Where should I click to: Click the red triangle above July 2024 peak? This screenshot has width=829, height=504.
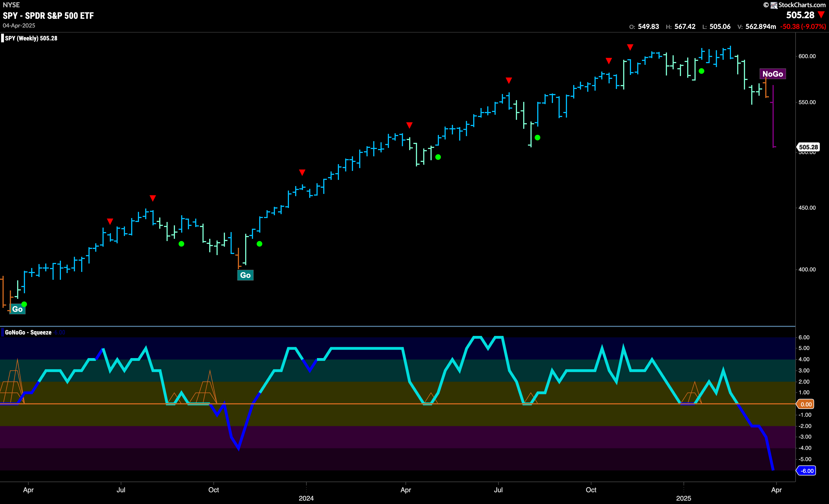[x=509, y=81]
